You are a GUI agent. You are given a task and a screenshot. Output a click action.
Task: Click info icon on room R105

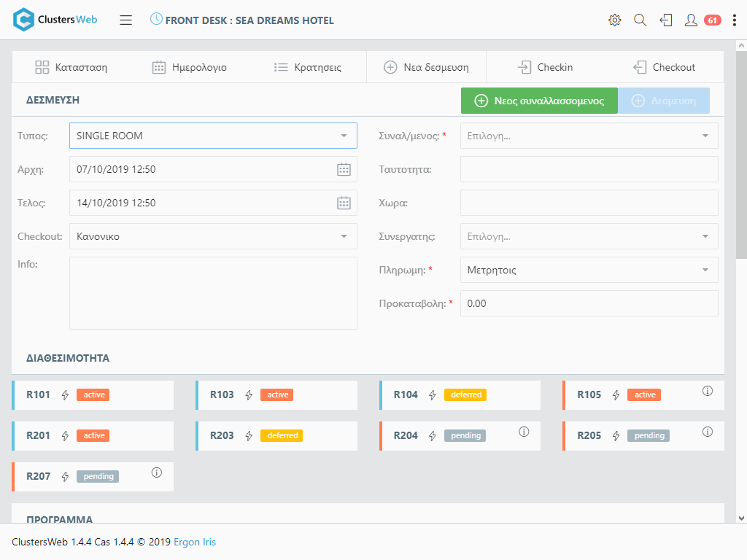pyautogui.click(x=707, y=391)
